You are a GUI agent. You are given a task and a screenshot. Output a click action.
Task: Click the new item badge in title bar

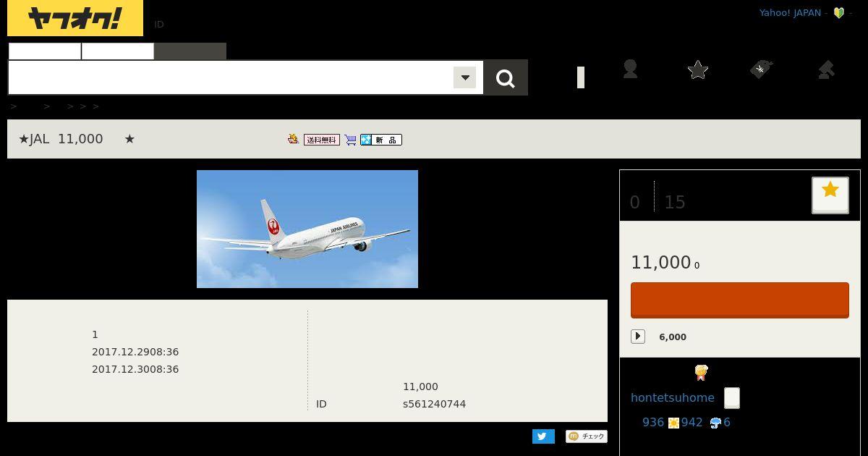point(381,140)
